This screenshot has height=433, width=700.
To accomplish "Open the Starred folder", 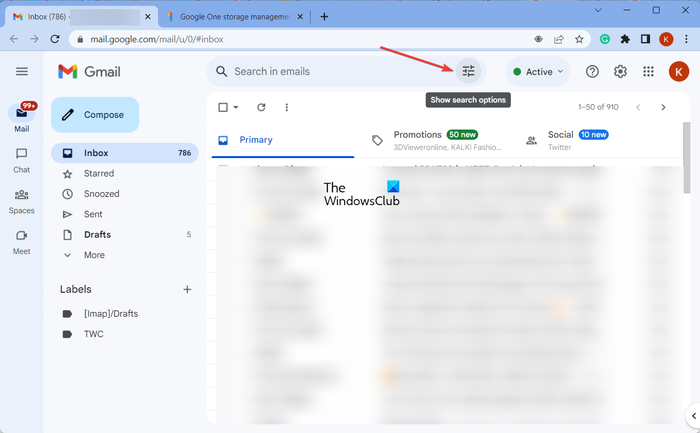I will click(125, 173).
